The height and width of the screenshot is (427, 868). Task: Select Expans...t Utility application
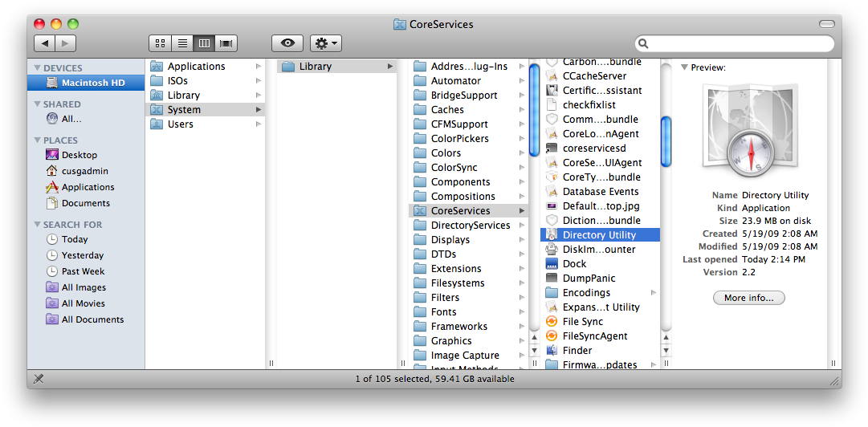(x=600, y=307)
